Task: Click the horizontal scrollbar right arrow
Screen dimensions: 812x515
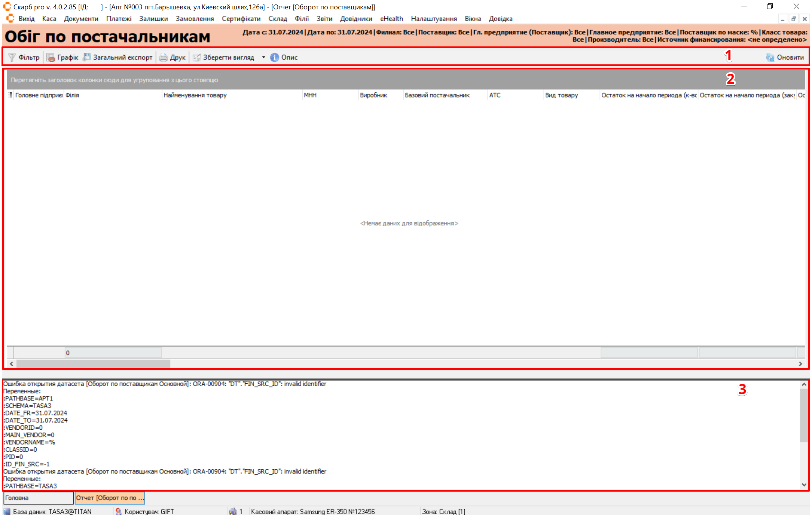Action: point(800,363)
